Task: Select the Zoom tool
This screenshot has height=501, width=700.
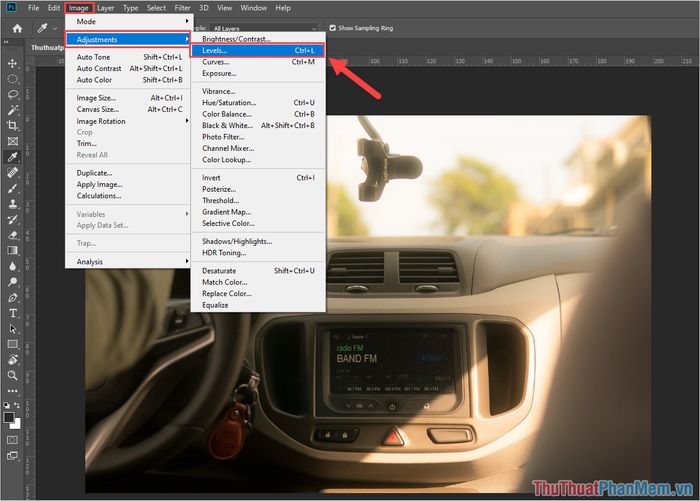Action: pos(12,375)
